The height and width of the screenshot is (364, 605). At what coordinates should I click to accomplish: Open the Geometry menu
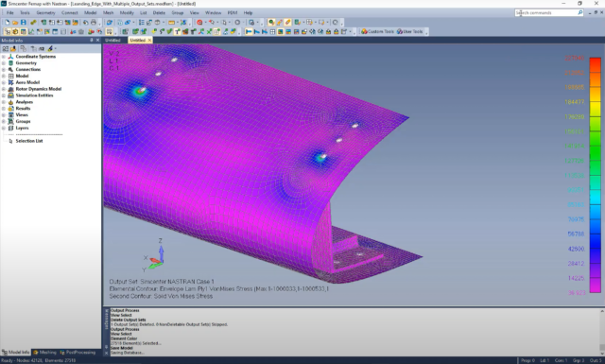pos(45,12)
